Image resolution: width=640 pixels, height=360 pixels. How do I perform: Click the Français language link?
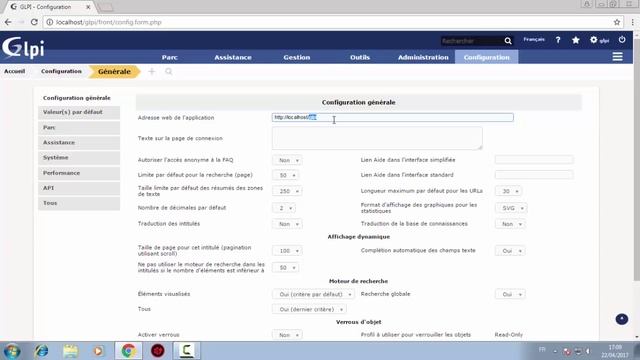point(534,40)
